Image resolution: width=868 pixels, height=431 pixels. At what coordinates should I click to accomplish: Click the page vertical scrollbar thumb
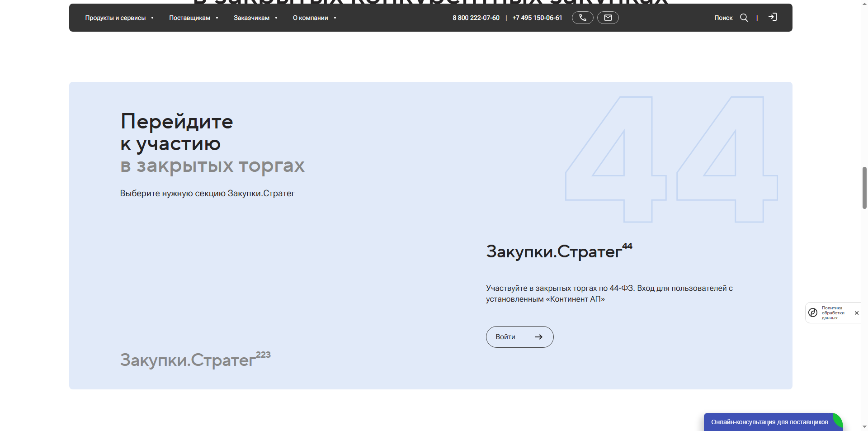click(864, 188)
